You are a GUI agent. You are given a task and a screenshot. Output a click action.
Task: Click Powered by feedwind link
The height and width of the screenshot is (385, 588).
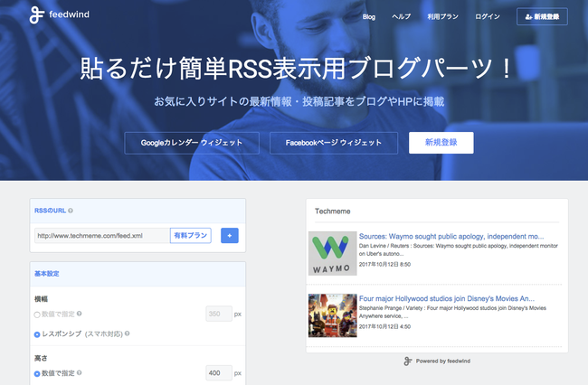[443, 361]
